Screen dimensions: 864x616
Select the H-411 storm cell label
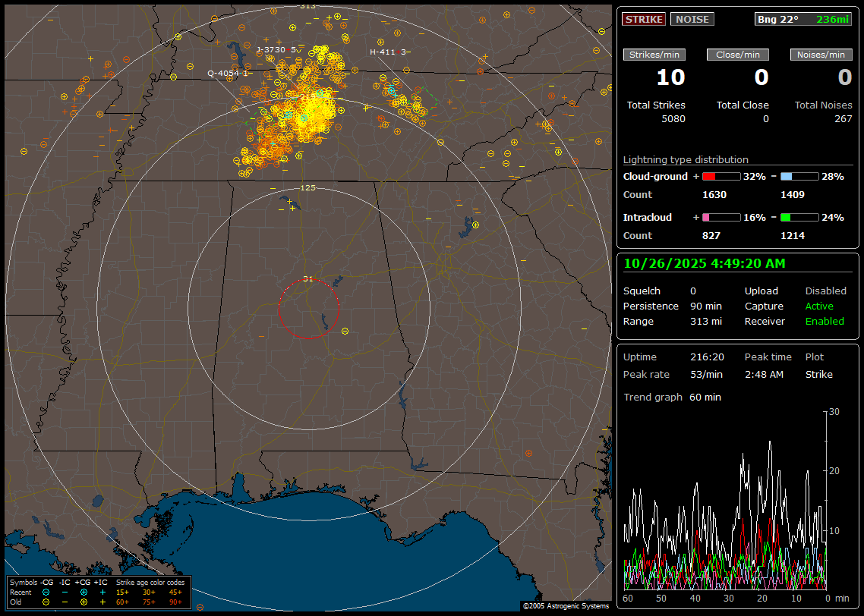tap(384, 52)
